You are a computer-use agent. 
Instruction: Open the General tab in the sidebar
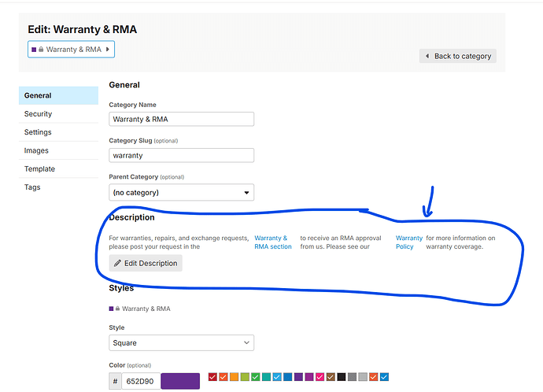pos(58,95)
